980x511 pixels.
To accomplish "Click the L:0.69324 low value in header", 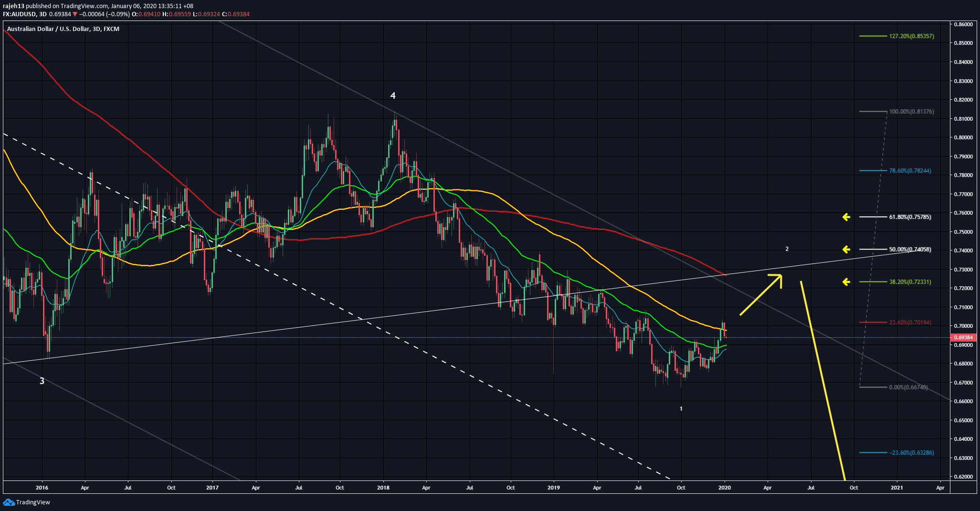I will pyautogui.click(x=206, y=14).
